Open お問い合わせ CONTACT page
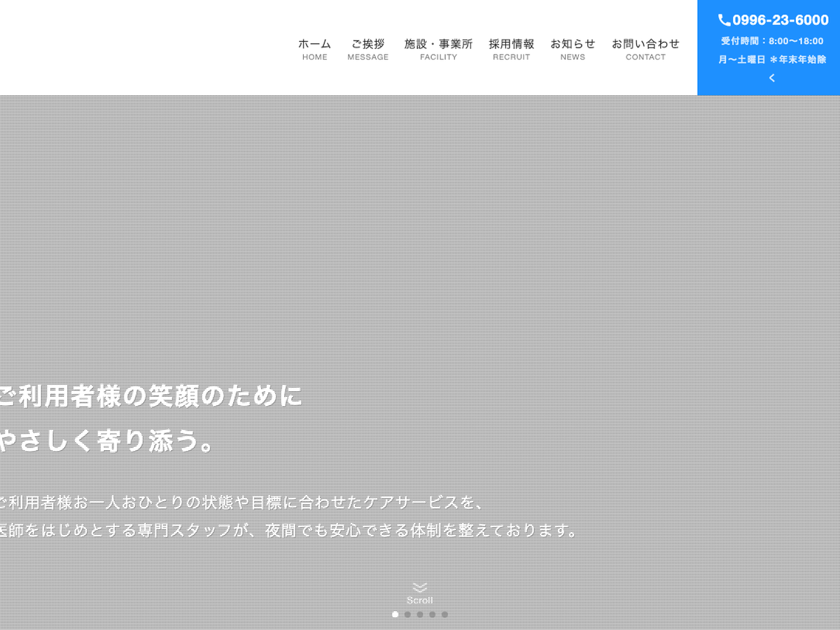Image resolution: width=840 pixels, height=630 pixels. pyautogui.click(x=645, y=49)
